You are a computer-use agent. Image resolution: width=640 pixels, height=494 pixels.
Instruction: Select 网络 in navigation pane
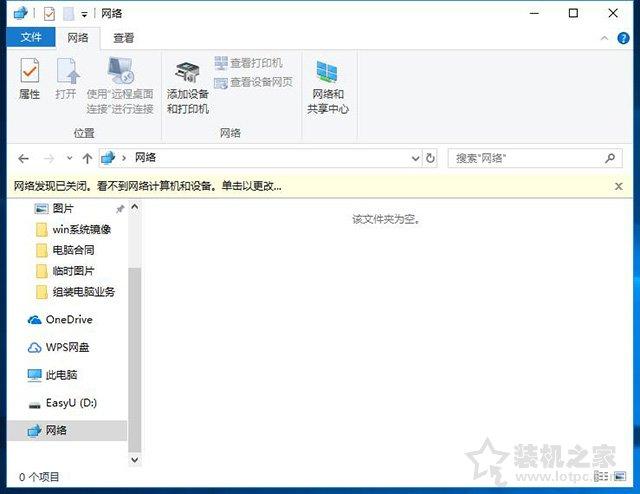click(67, 430)
